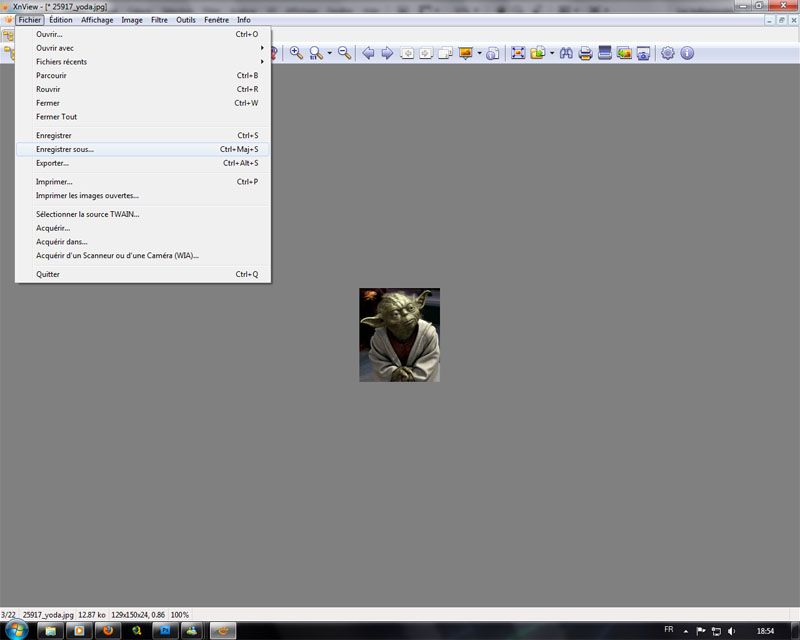Open the Outils menu
This screenshot has height=640, width=800.
[186, 20]
